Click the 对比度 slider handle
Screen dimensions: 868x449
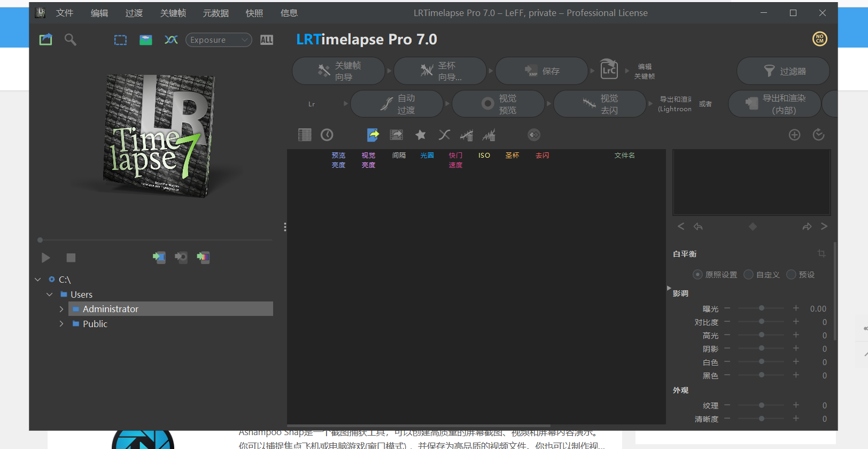(762, 322)
